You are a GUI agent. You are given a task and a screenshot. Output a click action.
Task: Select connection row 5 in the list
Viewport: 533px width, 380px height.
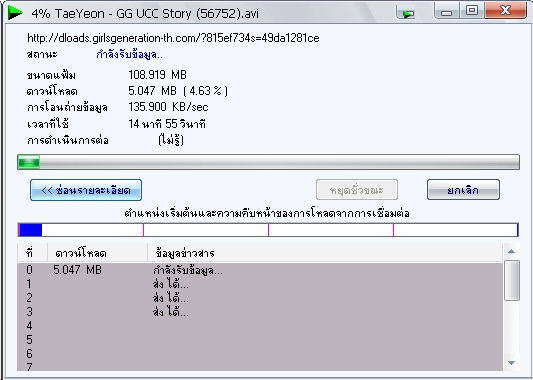click(x=260, y=340)
